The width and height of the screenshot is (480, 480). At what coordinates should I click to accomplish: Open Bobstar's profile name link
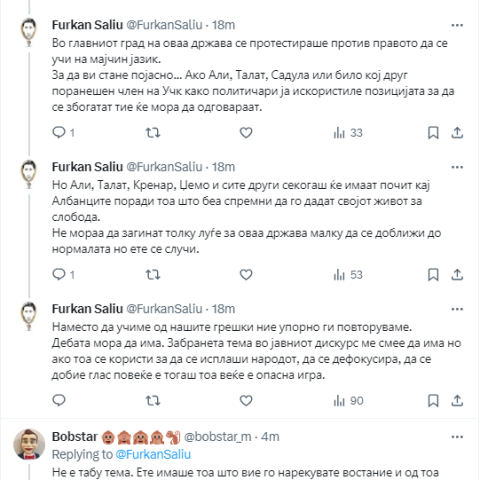click(75, 437)
